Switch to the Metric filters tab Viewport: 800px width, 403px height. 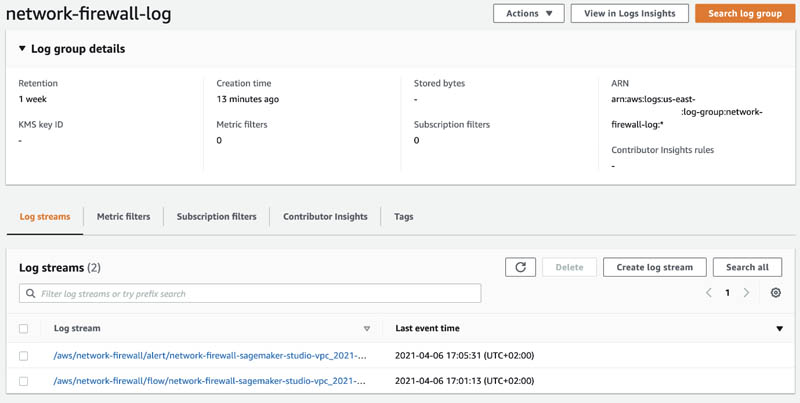tap(123, 217)
